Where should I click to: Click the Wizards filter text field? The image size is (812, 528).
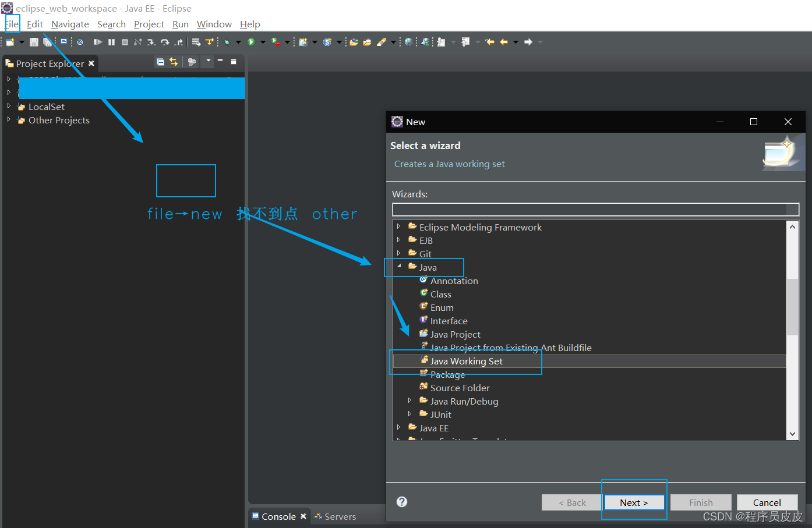pyautogui.click(x=595, y=209)
